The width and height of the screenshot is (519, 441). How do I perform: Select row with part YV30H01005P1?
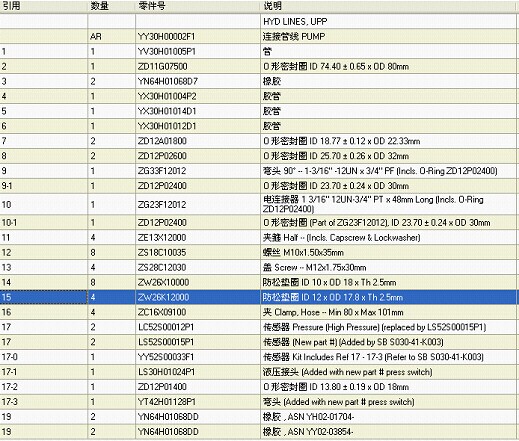259,52
